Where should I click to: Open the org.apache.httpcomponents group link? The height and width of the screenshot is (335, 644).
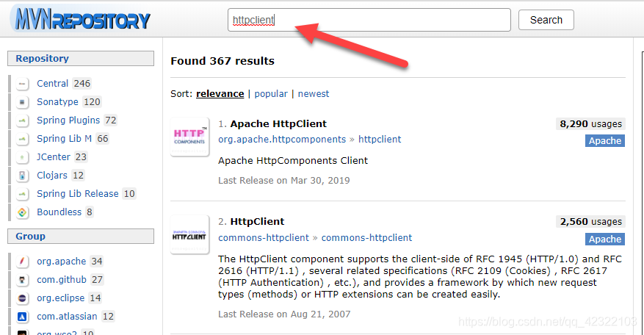coord(282,140)
